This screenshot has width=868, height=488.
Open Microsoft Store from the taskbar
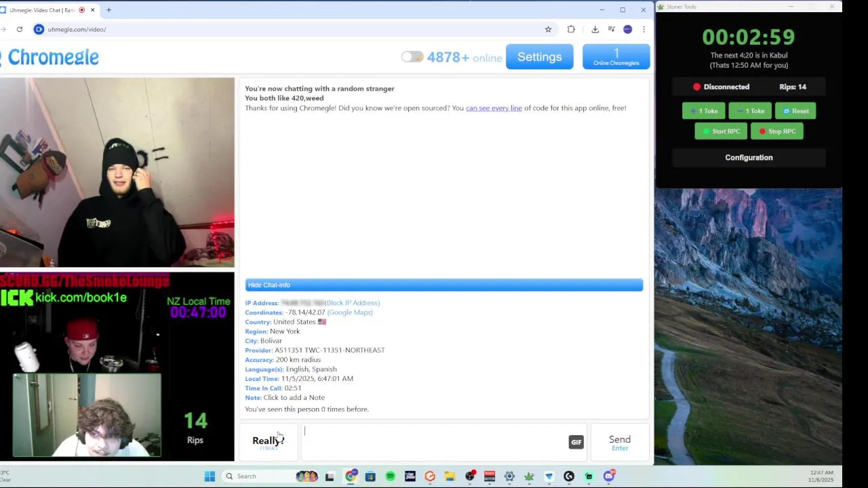[x=370, y=476]
